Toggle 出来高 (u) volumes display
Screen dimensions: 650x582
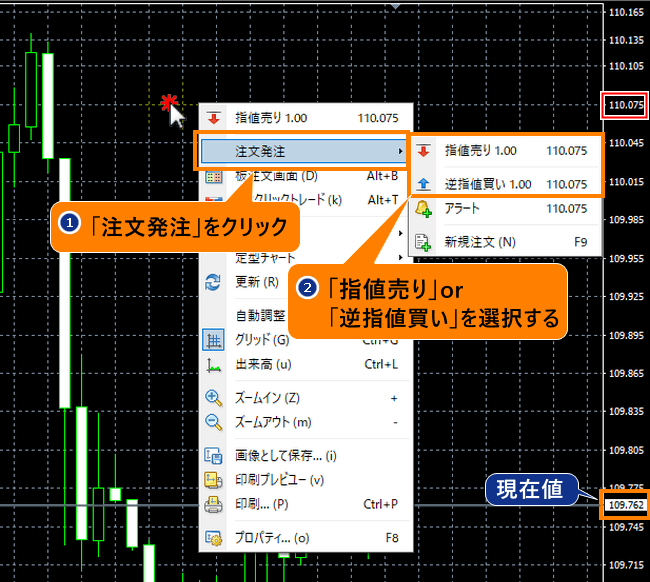point(306,364)
